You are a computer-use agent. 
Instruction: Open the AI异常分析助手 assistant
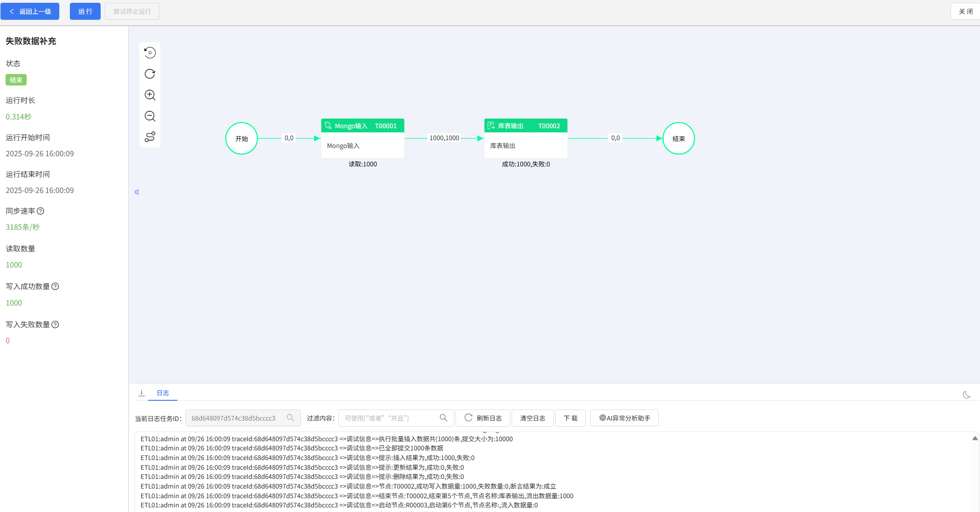pyautogui.click(x=624, y=418)
